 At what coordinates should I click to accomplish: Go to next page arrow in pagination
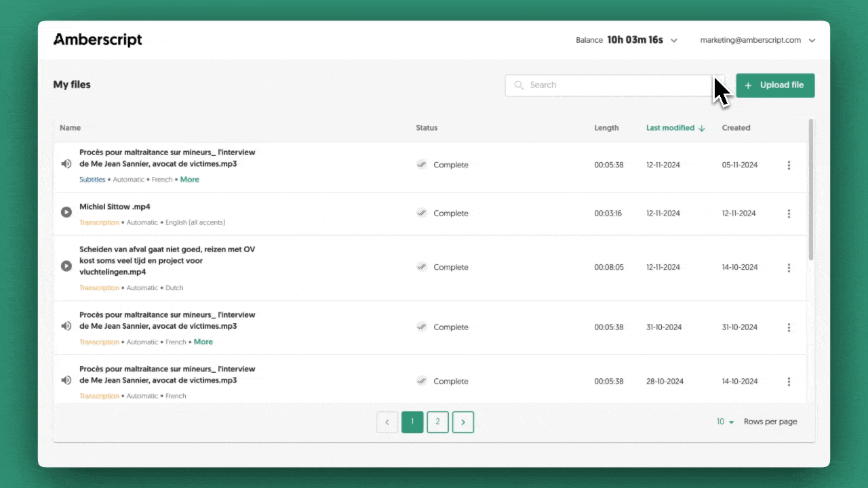click(463, 422)
